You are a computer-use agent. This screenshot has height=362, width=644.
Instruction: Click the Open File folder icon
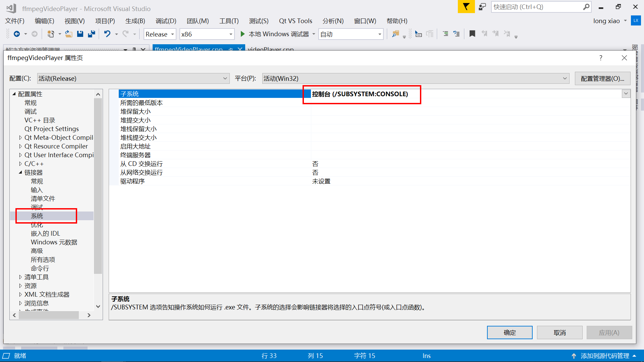(69, 34)
